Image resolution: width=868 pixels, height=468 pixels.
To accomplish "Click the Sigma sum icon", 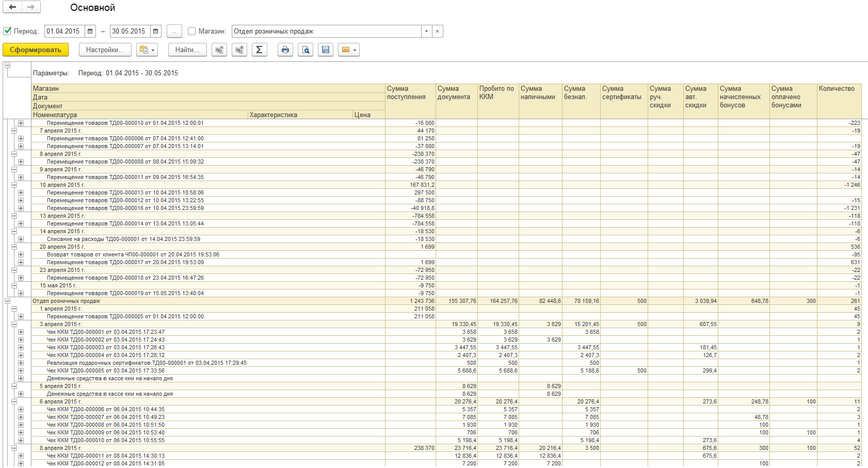I will tap(260, 50).
